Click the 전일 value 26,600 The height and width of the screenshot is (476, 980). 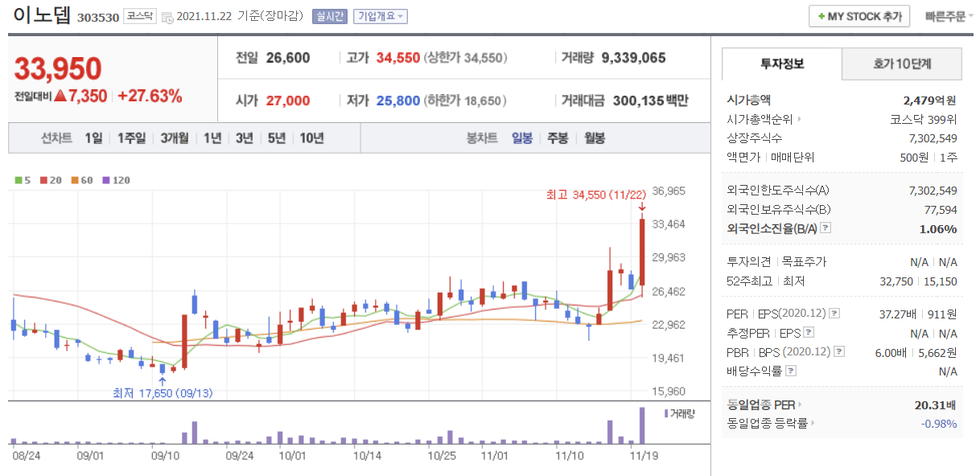[288, 58]
